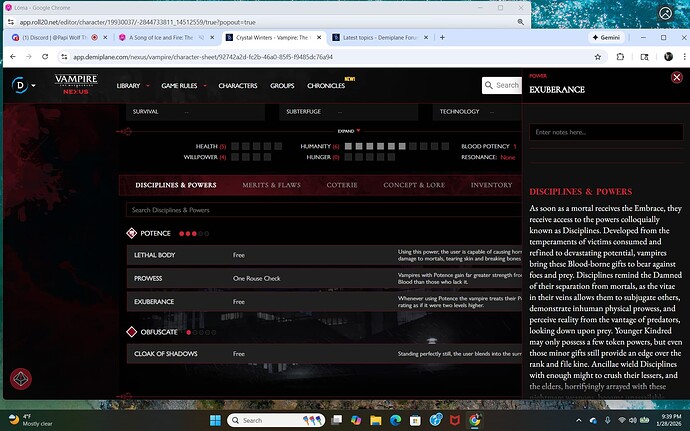Click the Expand control below the skills section
Image resolution: width=690 pixels, height=431 pixels.
click(x=347, y=131)
